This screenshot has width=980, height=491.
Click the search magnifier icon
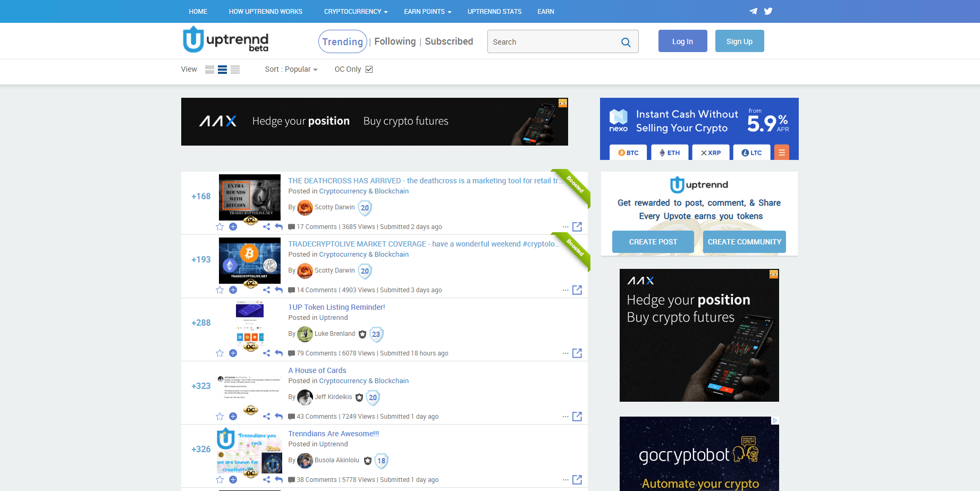[x=626, y=43]
